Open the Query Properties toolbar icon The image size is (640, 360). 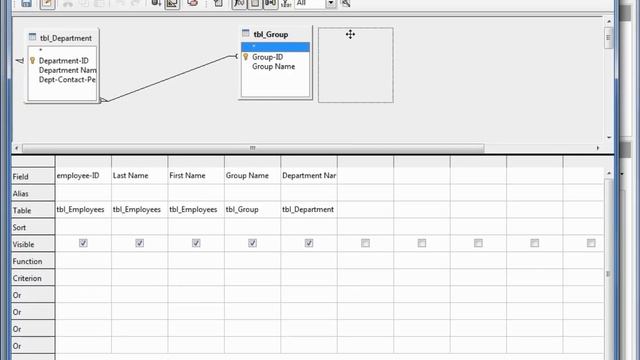[346, 3]
